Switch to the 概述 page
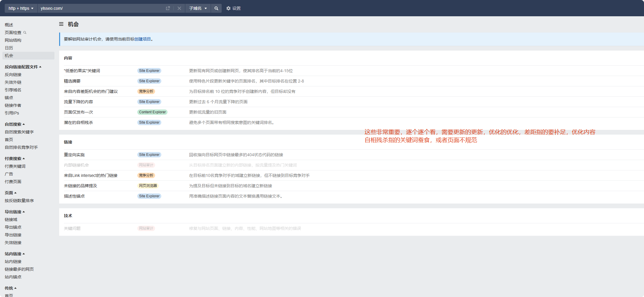The height and width of the screenshot is (297, 644). point(9,25)
